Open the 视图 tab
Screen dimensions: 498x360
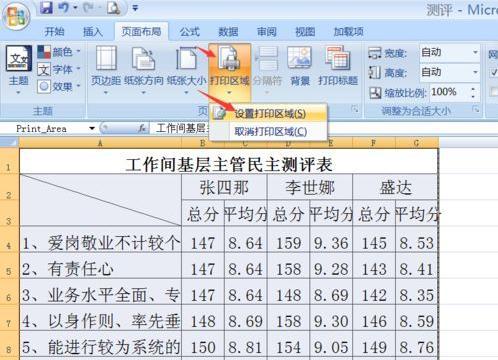click(305, 32)
